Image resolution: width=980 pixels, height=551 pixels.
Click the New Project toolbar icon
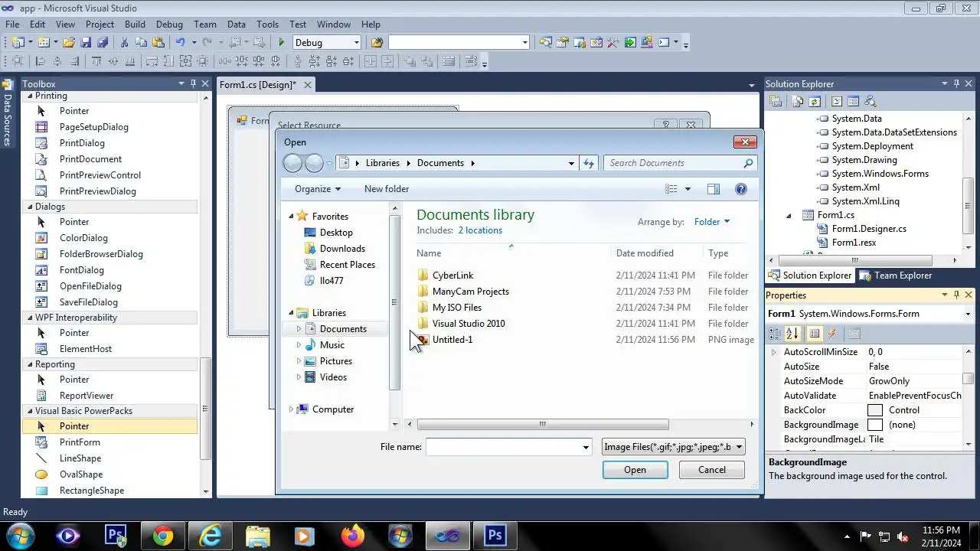tap(18, 43)
